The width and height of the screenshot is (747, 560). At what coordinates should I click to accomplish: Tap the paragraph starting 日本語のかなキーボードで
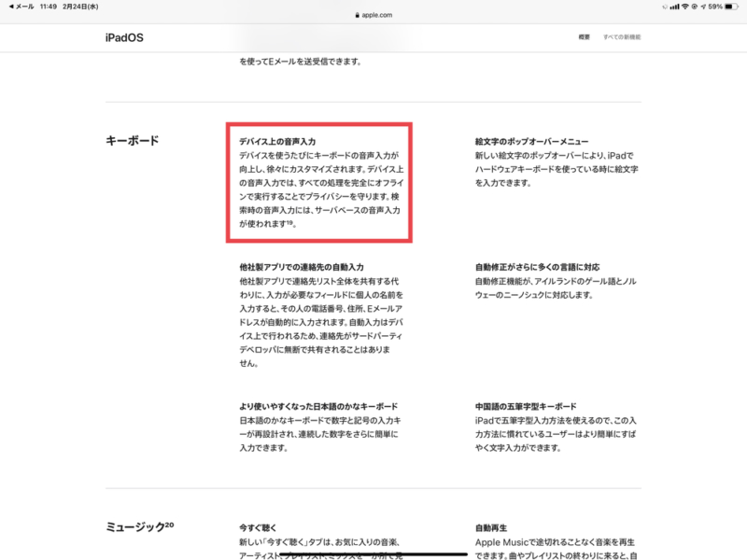(320, 434)
